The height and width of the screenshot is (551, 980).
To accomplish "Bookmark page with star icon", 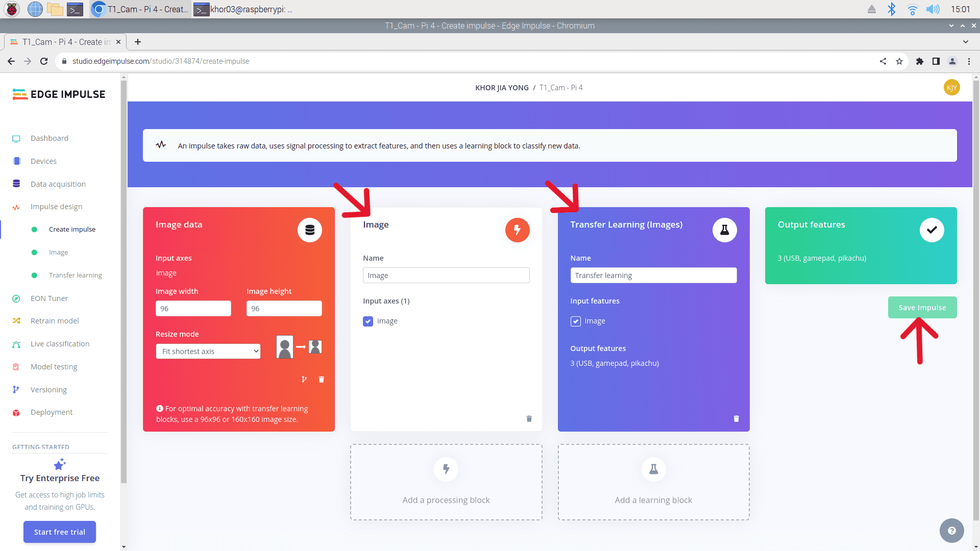I will pos(899,61).
